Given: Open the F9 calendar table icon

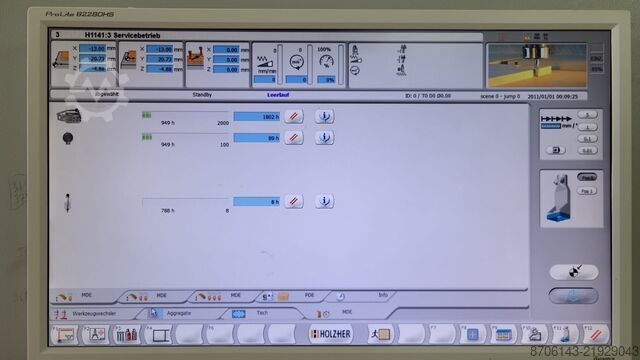Looking at the screenshot, I should 503,334.
